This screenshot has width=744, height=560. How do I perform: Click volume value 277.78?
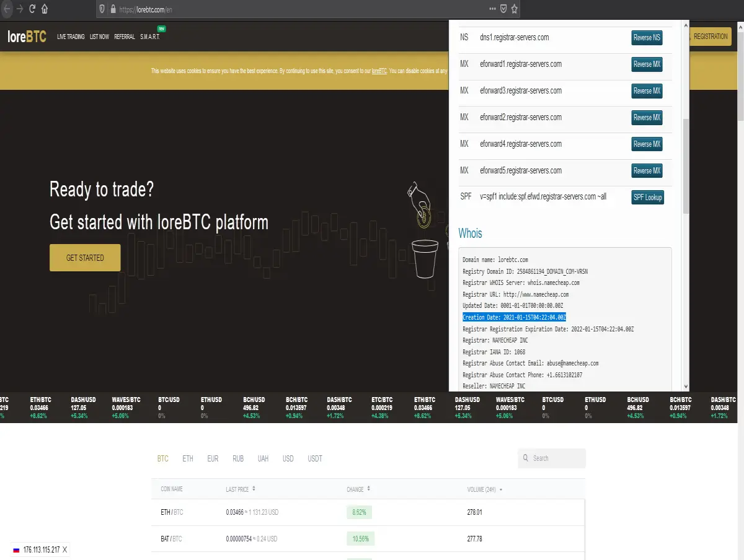474,539
